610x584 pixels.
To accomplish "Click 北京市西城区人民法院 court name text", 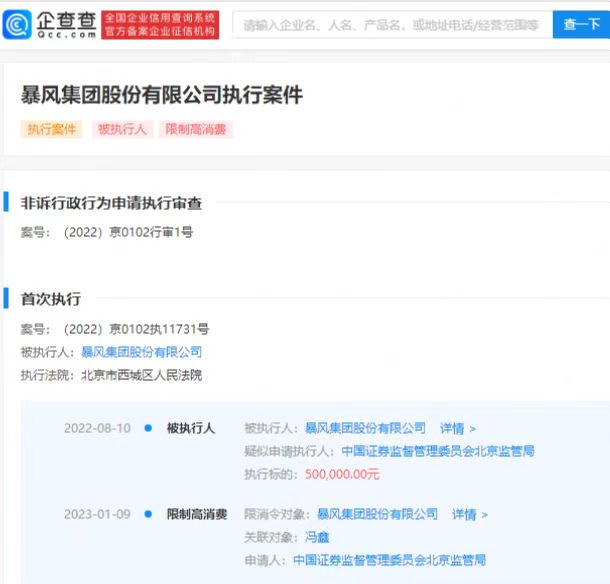I will 142,375.
